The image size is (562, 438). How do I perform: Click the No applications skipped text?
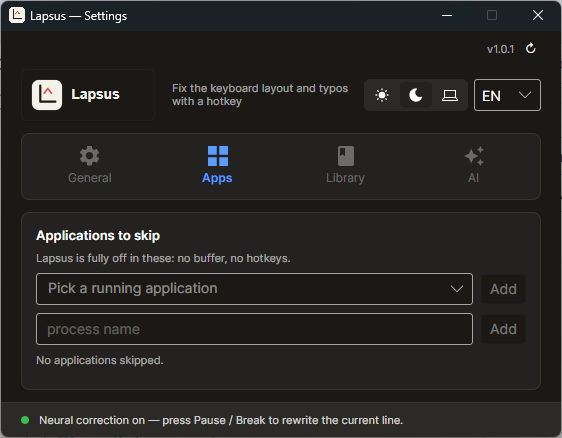pyautogui.click(x=100, y=360)
